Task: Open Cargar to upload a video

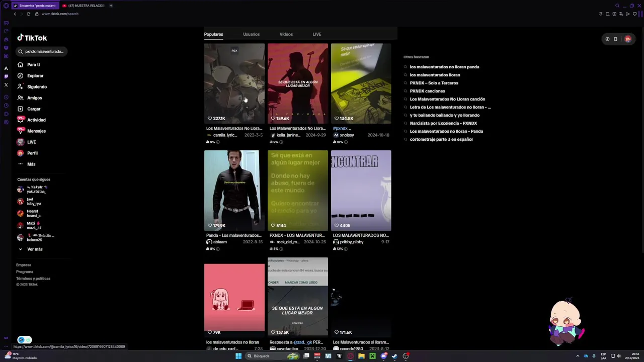Action: (x=29, y=109)
